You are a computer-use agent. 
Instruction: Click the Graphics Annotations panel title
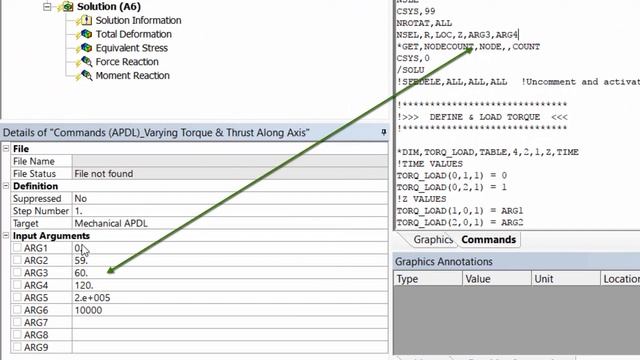[444, 261]
